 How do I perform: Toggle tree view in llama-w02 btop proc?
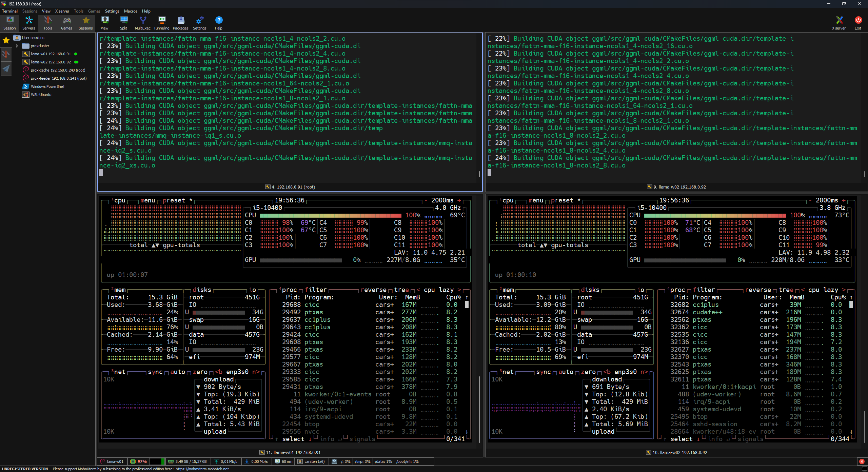(786, 290)
